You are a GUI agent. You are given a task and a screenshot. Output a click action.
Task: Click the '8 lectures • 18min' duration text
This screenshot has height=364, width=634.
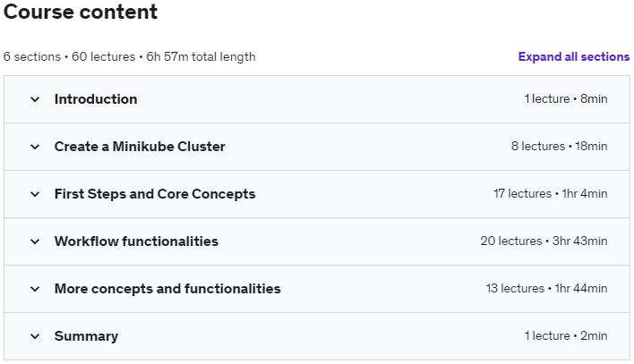[559, 147]
